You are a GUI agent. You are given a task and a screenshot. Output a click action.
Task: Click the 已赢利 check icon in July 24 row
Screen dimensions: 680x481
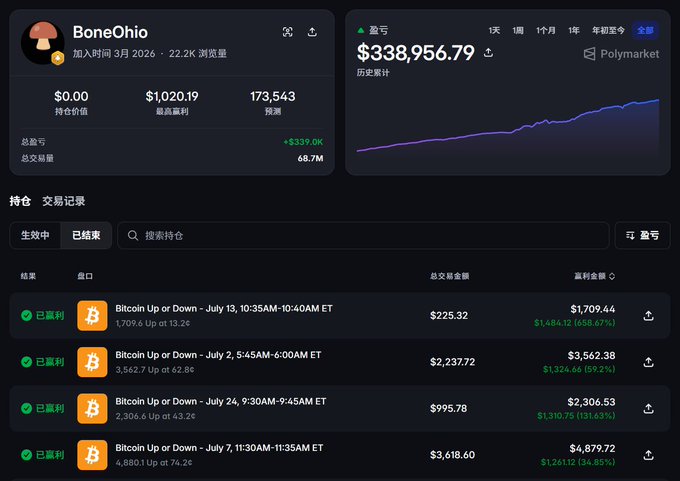26,408
